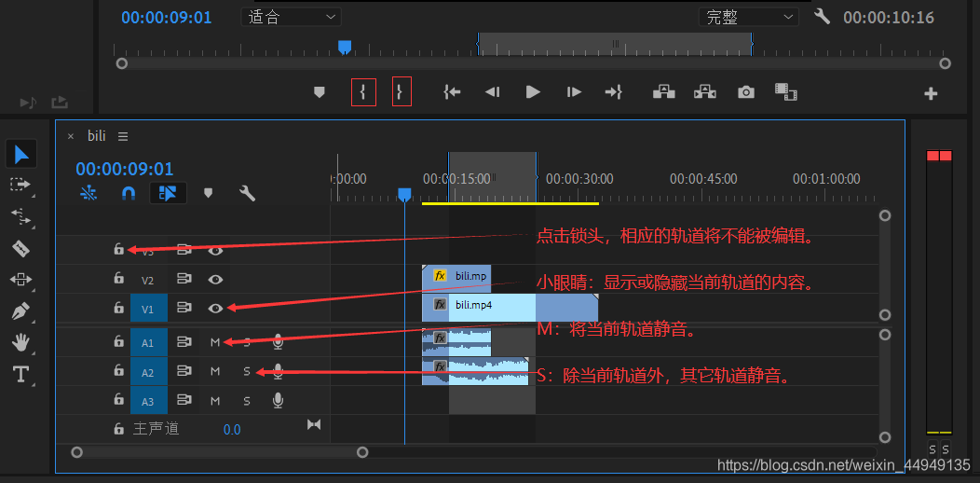Step forward one frame
The height and width of the screenshot is (483, 980).
click(x=574, y=92)
